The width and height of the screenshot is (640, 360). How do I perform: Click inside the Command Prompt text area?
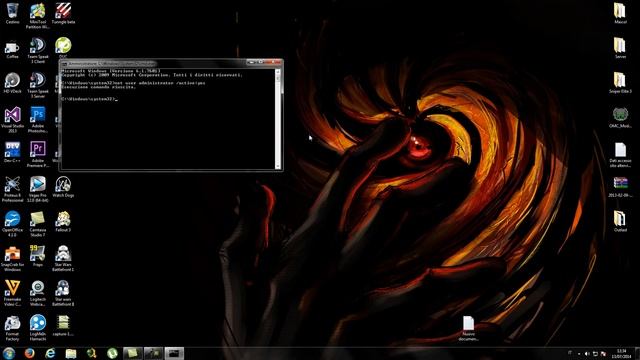168,119
